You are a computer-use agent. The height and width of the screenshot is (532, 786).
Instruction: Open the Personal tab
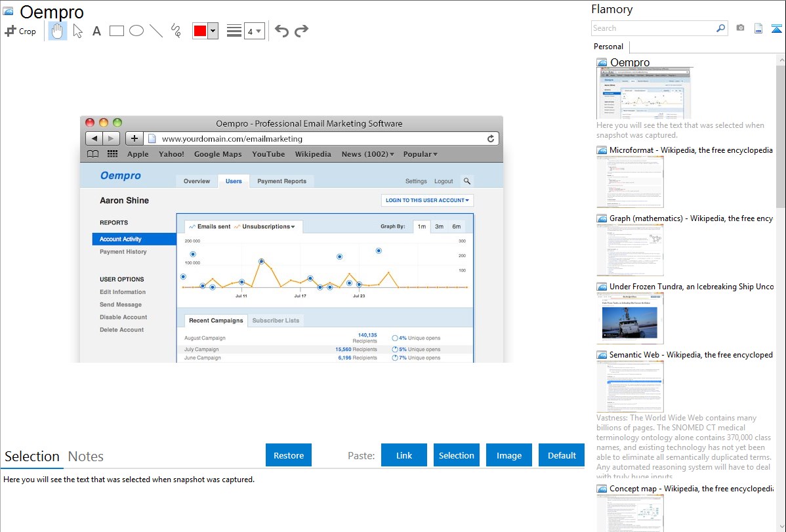coord(609,47)
